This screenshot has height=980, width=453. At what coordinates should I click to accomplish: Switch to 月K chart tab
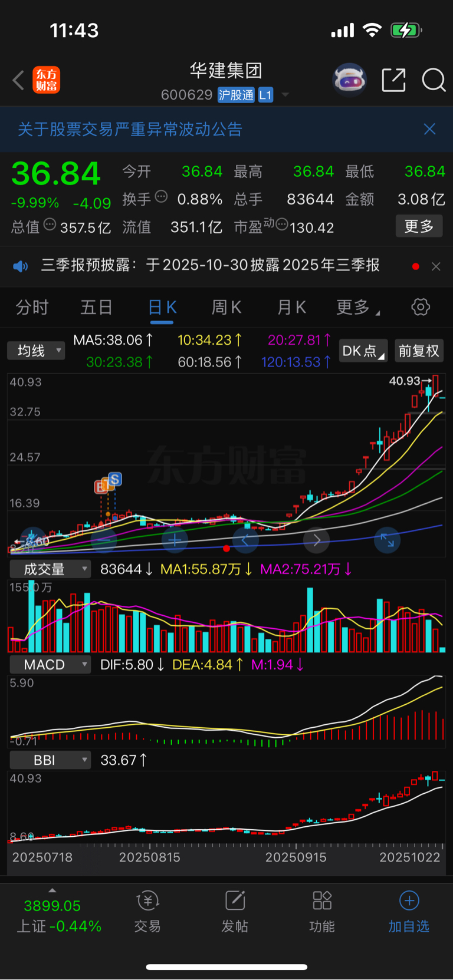click(x=291, y=307)
